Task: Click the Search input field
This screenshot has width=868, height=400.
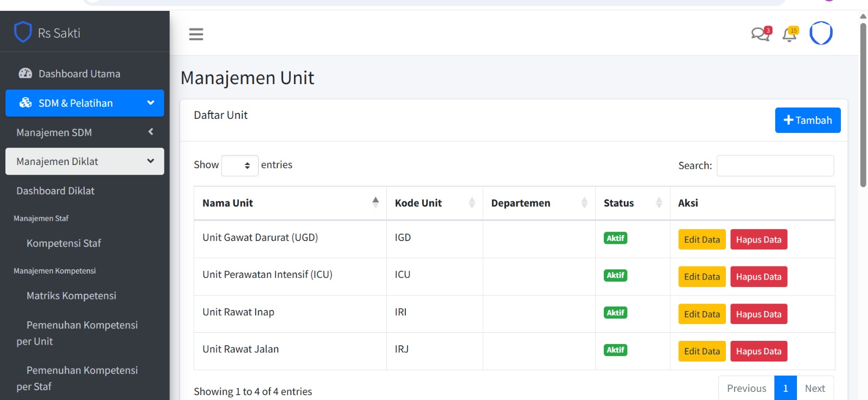Action: coord(775,166)
